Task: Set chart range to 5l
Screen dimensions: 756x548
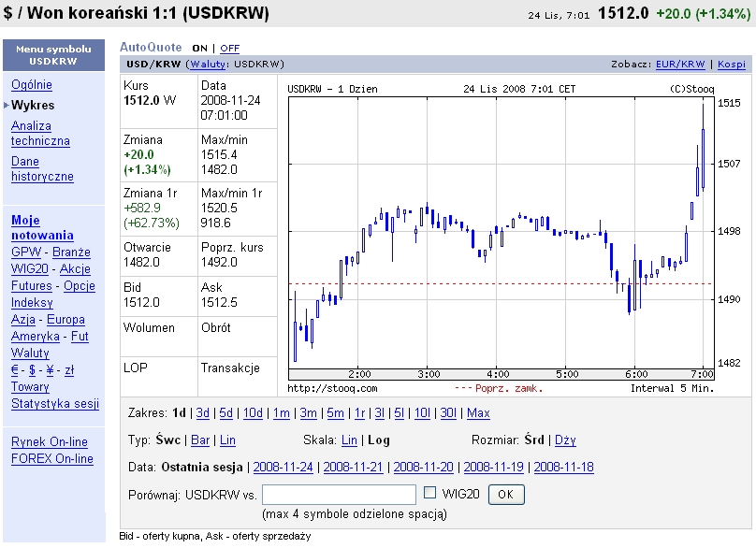Action: pos(400,413)
